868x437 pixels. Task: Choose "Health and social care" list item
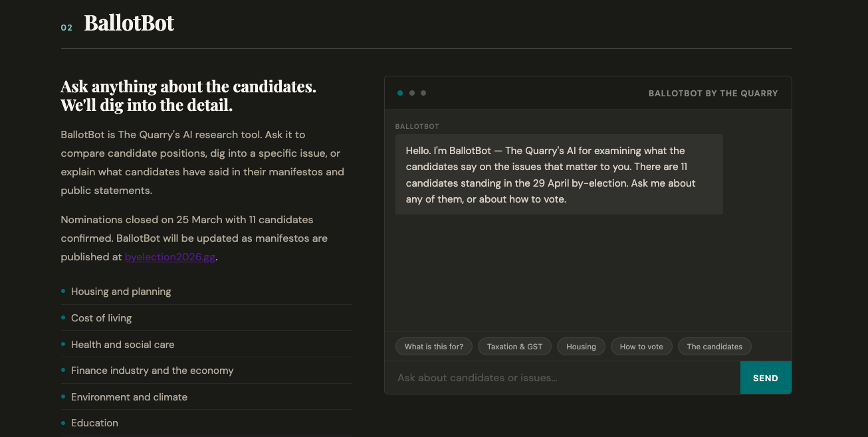(122, 345)
